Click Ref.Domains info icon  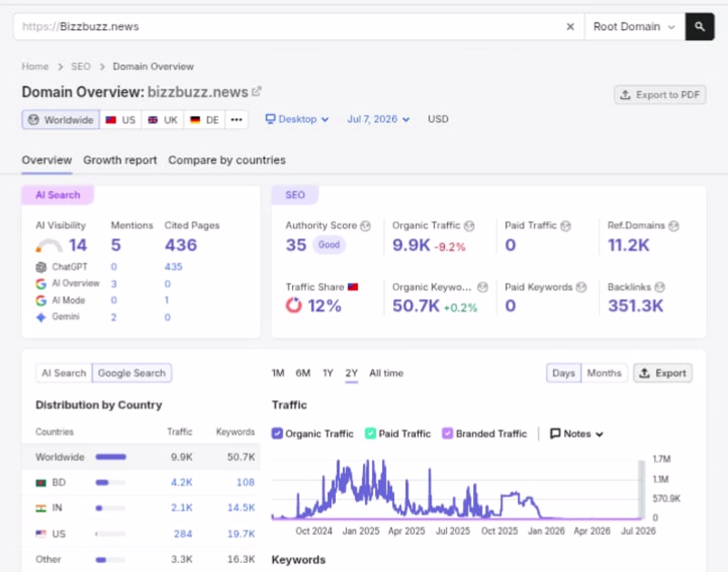coord(673,226)
